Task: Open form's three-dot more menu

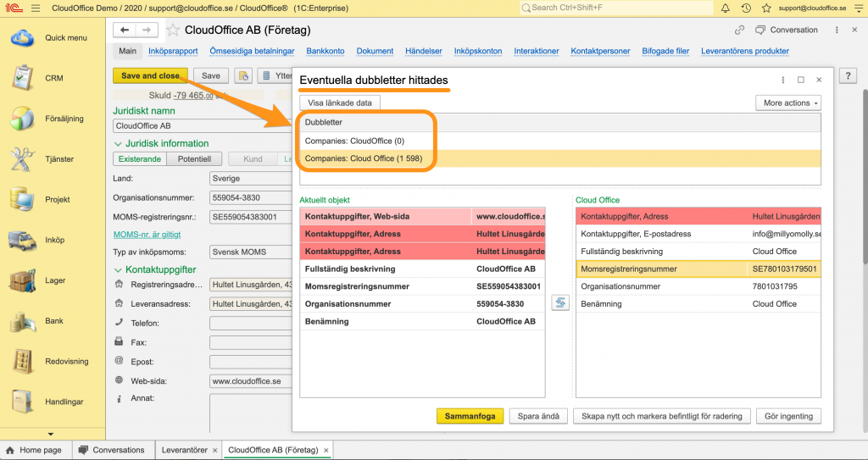Action: (x=837, y=30)
